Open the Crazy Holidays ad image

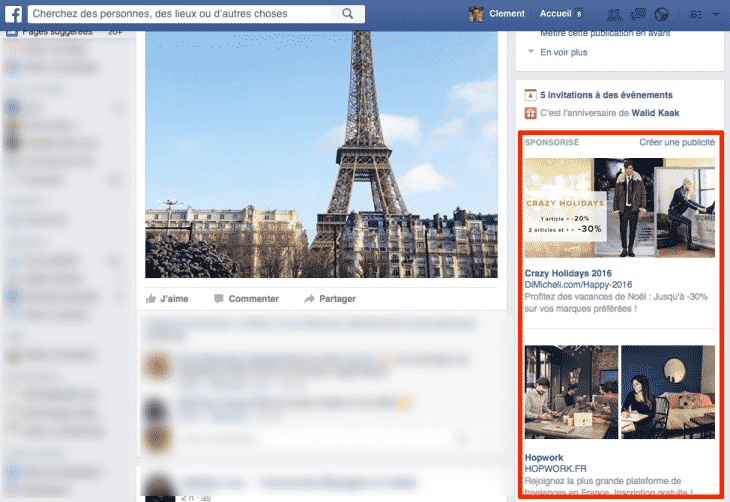coord(619,208)
